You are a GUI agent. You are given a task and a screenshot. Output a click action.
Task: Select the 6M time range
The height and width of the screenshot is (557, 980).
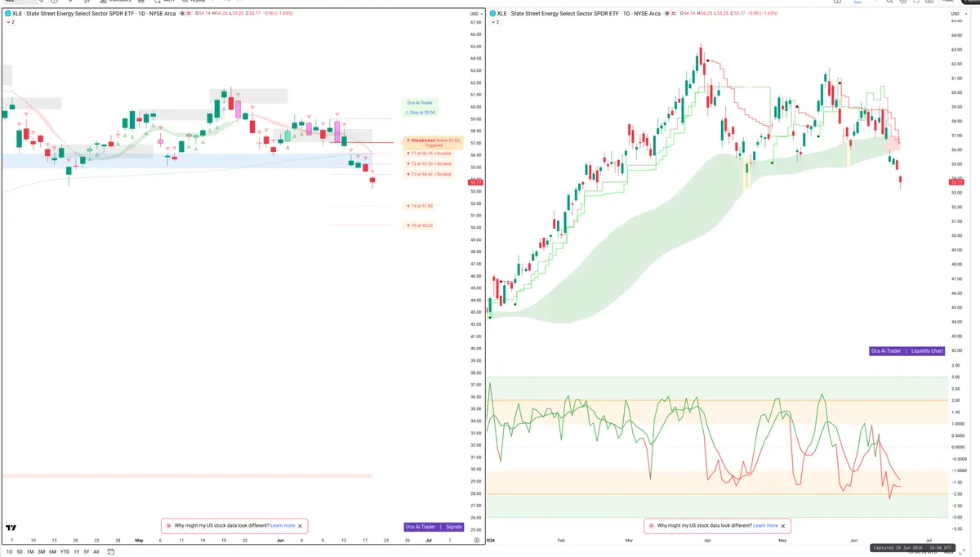[52, 552]
